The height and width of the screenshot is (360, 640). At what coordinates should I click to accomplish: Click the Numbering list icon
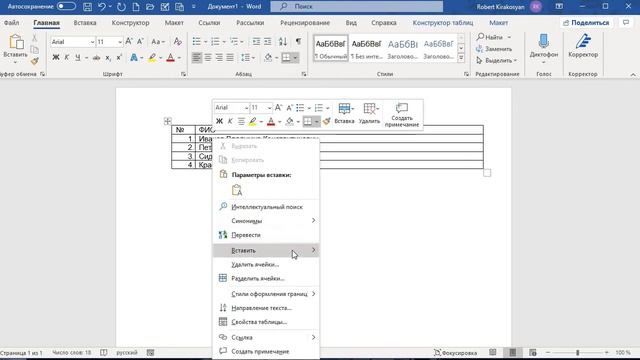pos(215,41)
